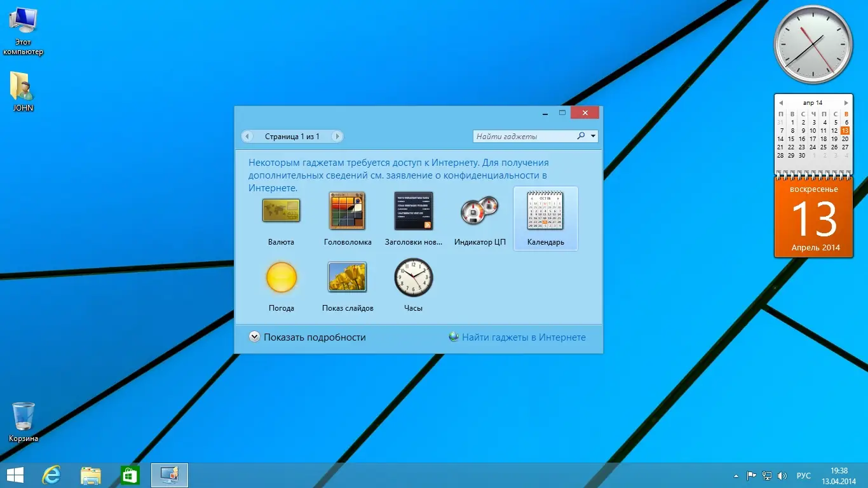Click the taskbar clock showing 13.04.2014

point(840,475)
